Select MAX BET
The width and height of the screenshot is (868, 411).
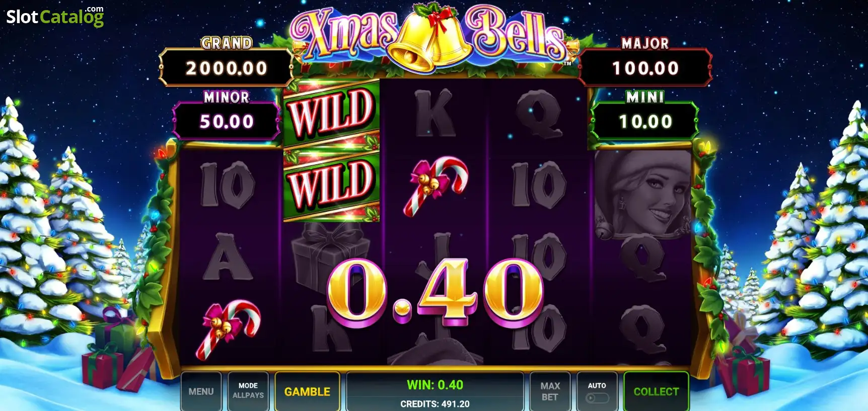550,391
